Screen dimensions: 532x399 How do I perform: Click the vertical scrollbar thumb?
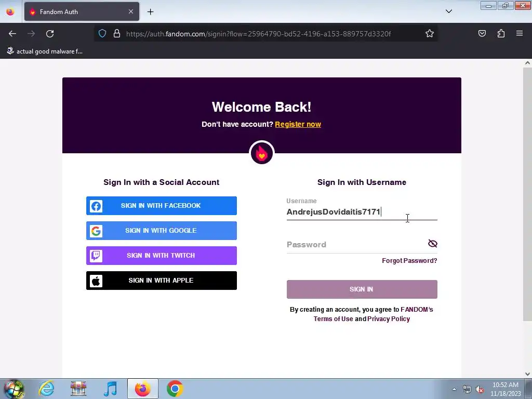pyautogui.click(x=527, y=194)
